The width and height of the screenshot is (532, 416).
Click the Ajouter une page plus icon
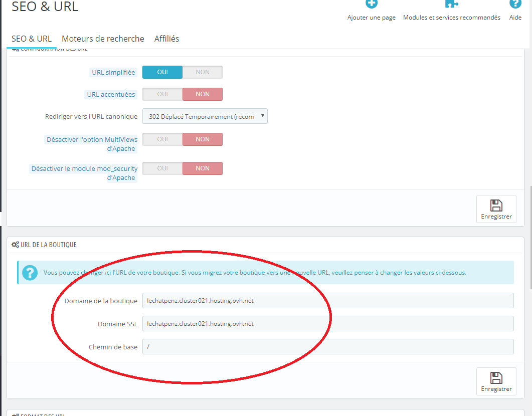pyautogui.click(x=372, y=4)
